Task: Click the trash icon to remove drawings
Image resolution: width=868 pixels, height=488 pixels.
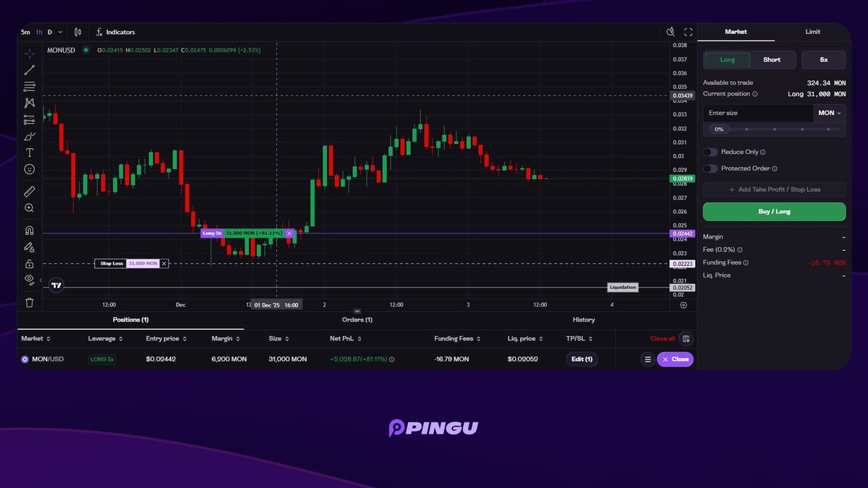Action: [30, 302]
